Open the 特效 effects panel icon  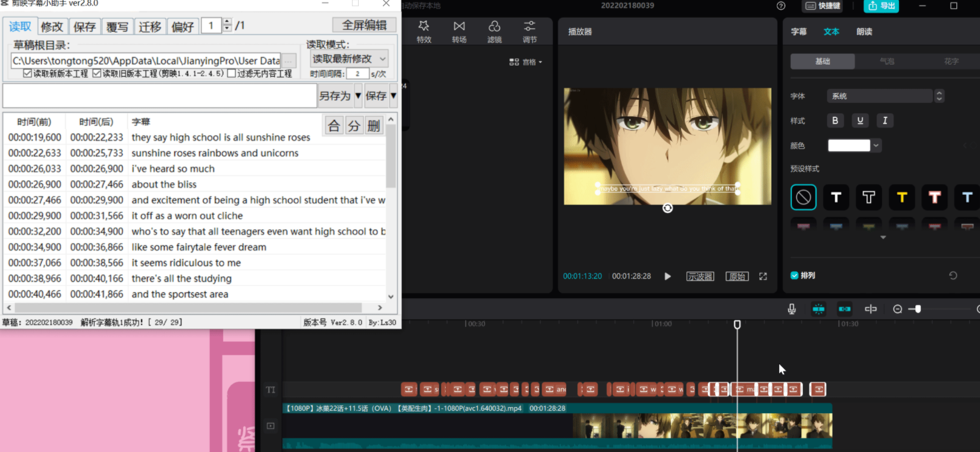[423, 31]
